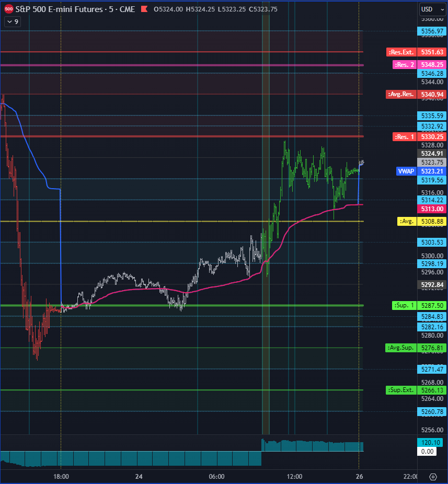Click the 5330.25 red price tag

[x=432, y=137]
